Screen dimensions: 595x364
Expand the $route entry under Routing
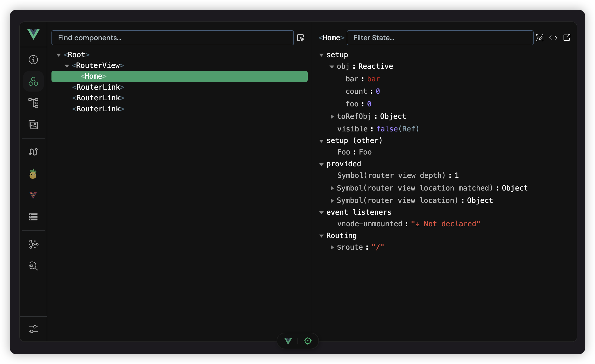click(x=332, y=247)
